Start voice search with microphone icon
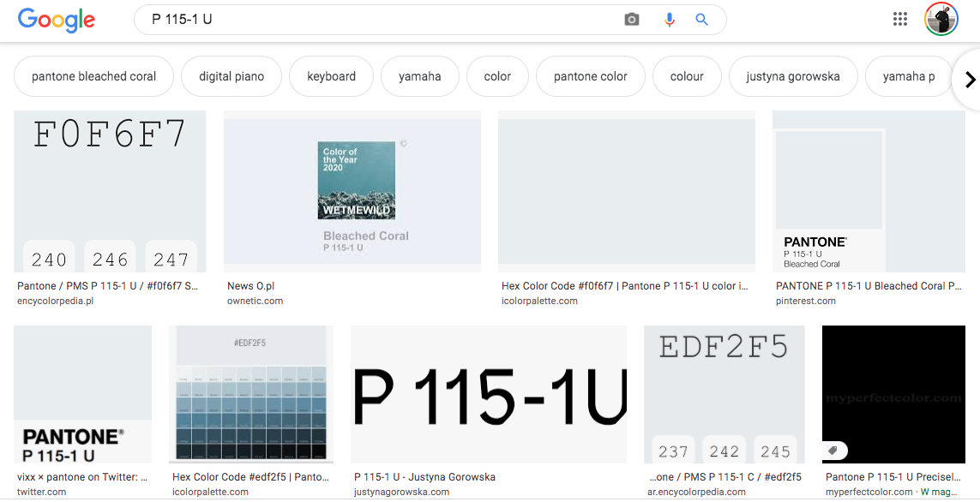Viewport: 980px width, 502px height. pyautogui.click(x=669, y=20)
